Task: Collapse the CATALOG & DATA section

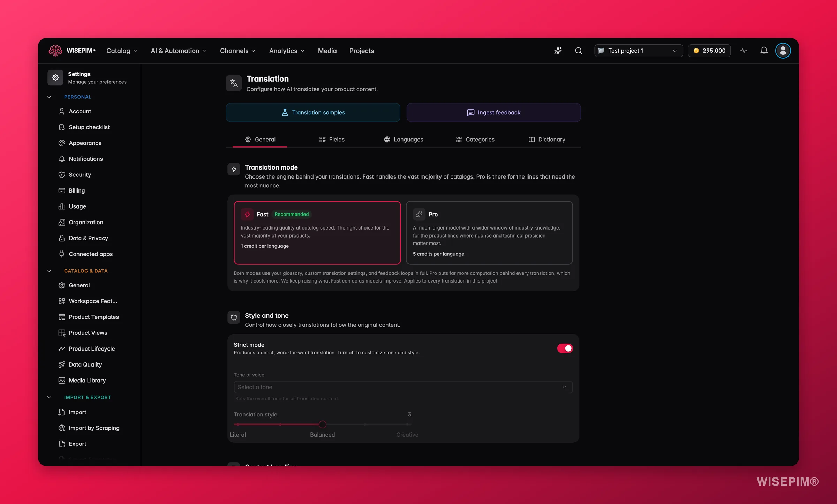Action: [x=49, y=271]
